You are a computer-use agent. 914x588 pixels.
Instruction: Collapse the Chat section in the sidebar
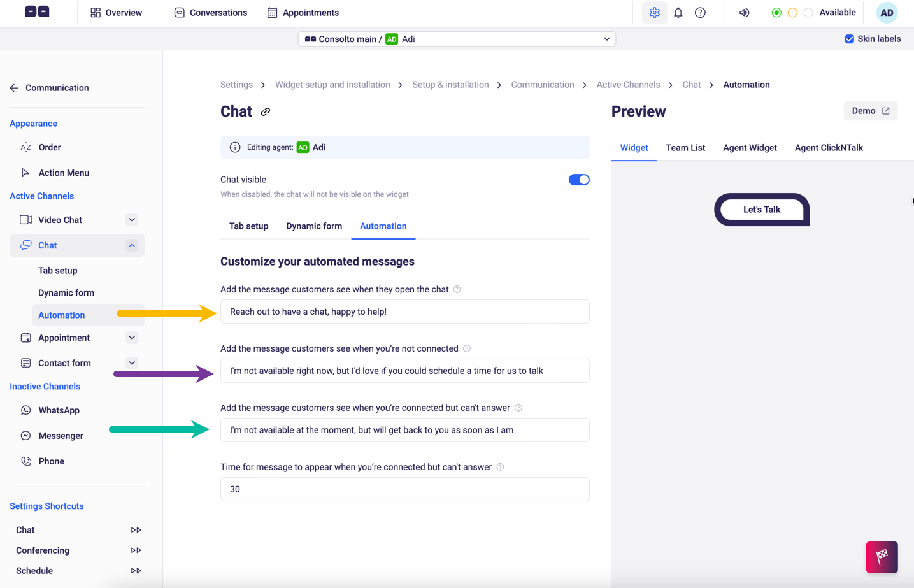coord(131,245)
